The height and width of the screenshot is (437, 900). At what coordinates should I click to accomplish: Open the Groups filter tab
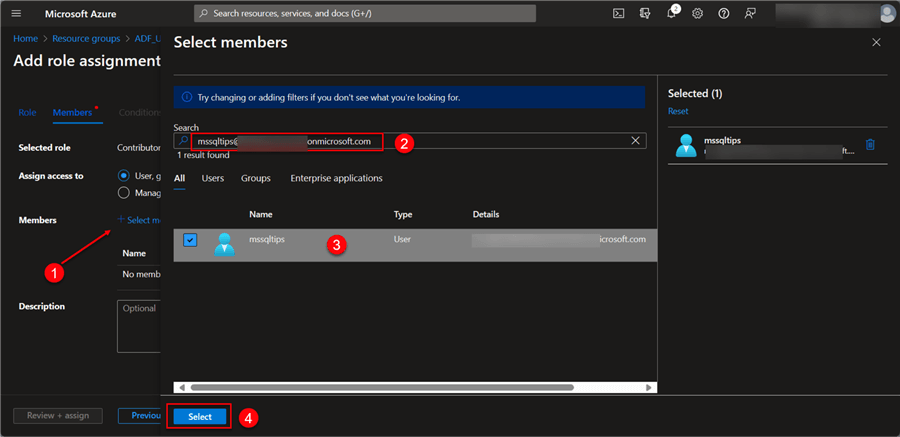click(256, 178)
